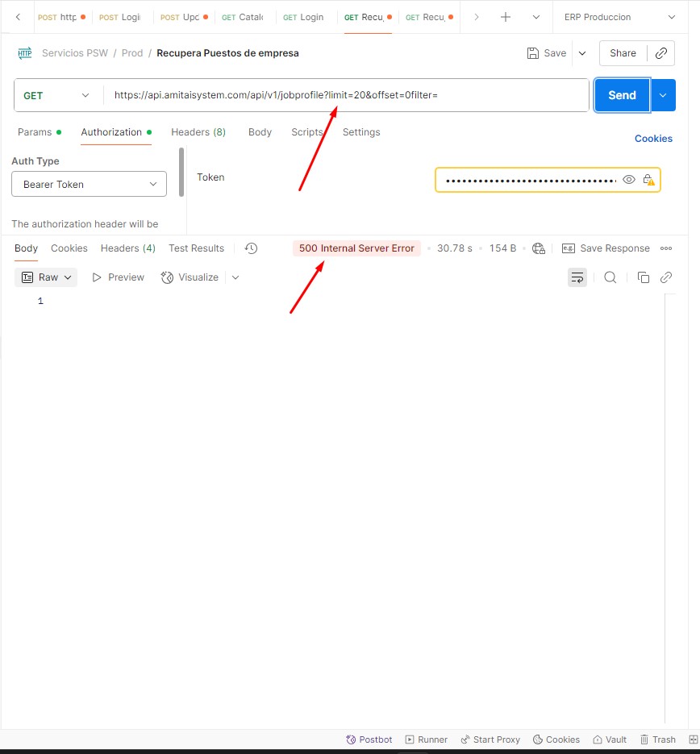Search the response with the magnifier icon
This screenshot has width=700, height=754.
point(610,277)
